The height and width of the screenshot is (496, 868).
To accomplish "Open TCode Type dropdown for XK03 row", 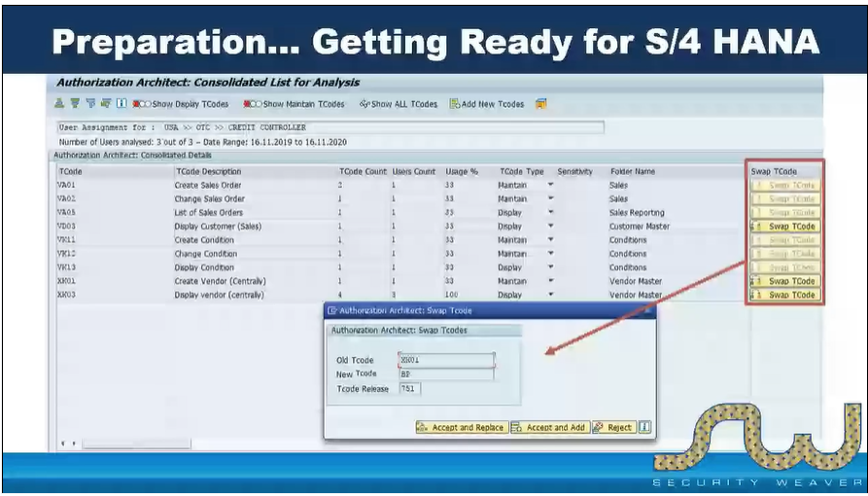I will tap(550, 295).
